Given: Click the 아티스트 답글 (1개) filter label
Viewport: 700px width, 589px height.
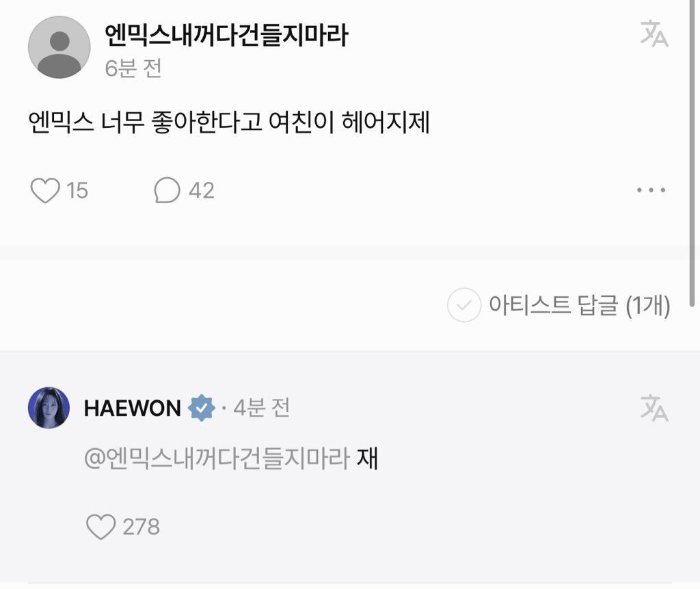Looking at the screenshot, I should coord(580,305).
